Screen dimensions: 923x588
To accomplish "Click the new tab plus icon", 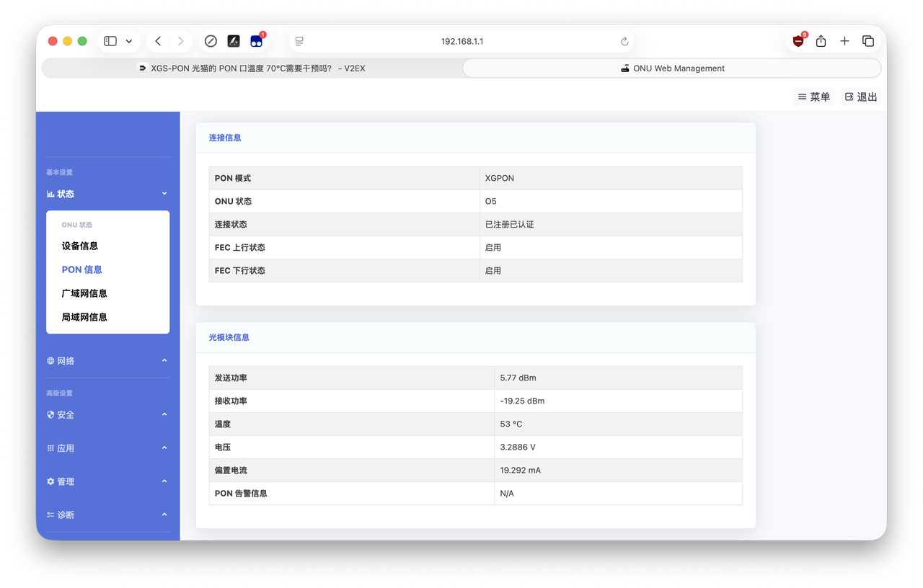I will pyautogui.click(x=844, y=41).
